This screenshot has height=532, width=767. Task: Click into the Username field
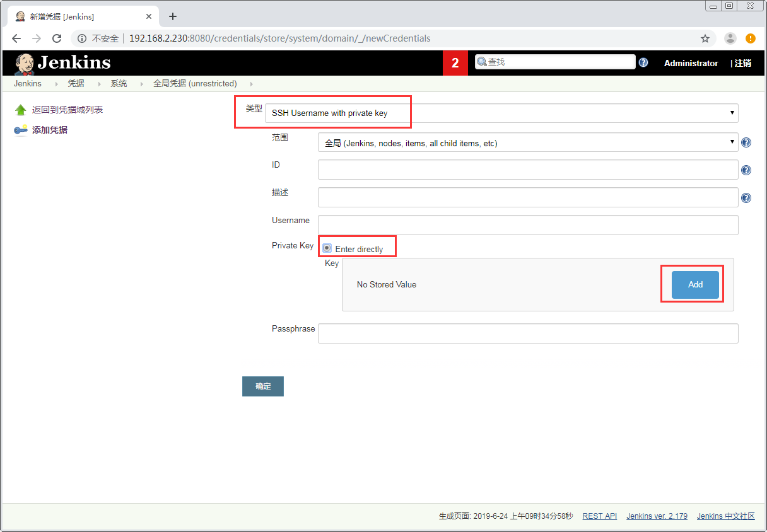[528, 225]
